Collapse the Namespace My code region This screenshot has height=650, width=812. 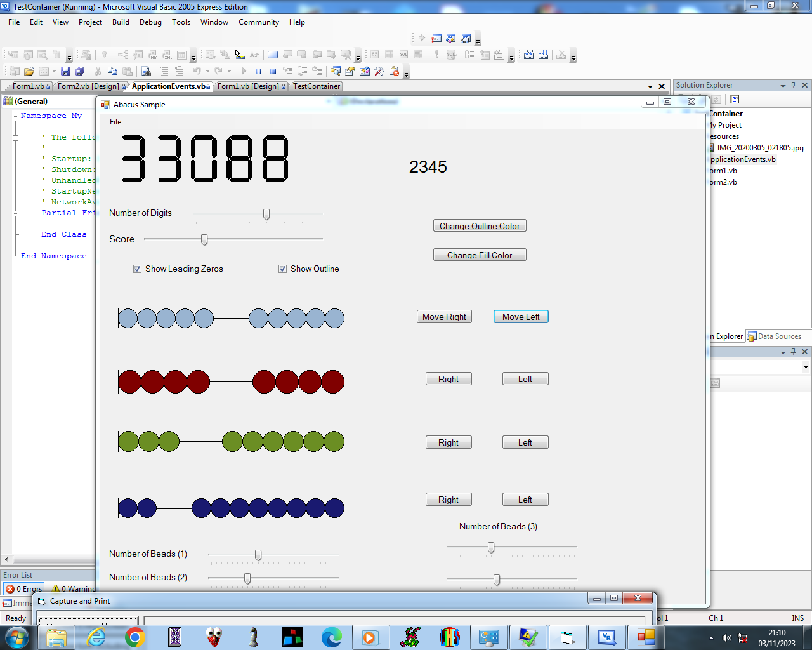[16, 116]
